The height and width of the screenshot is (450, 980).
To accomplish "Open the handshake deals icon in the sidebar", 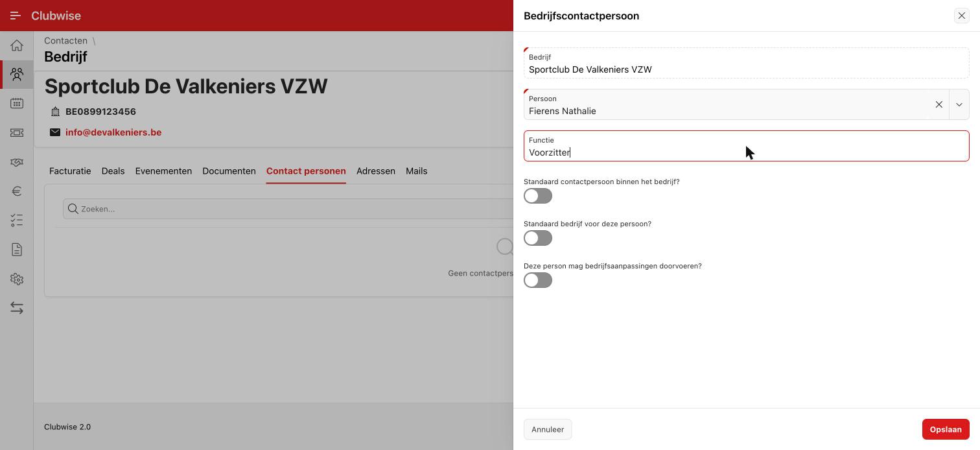I will click(17, 162).
